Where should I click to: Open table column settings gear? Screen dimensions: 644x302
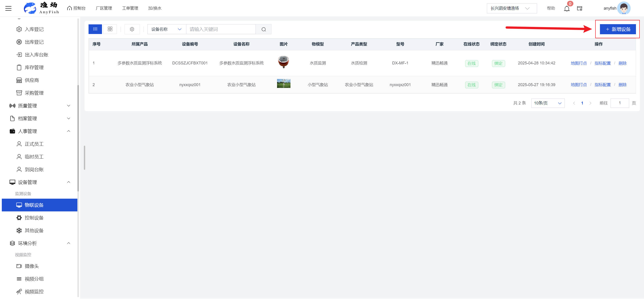(132, 29)
